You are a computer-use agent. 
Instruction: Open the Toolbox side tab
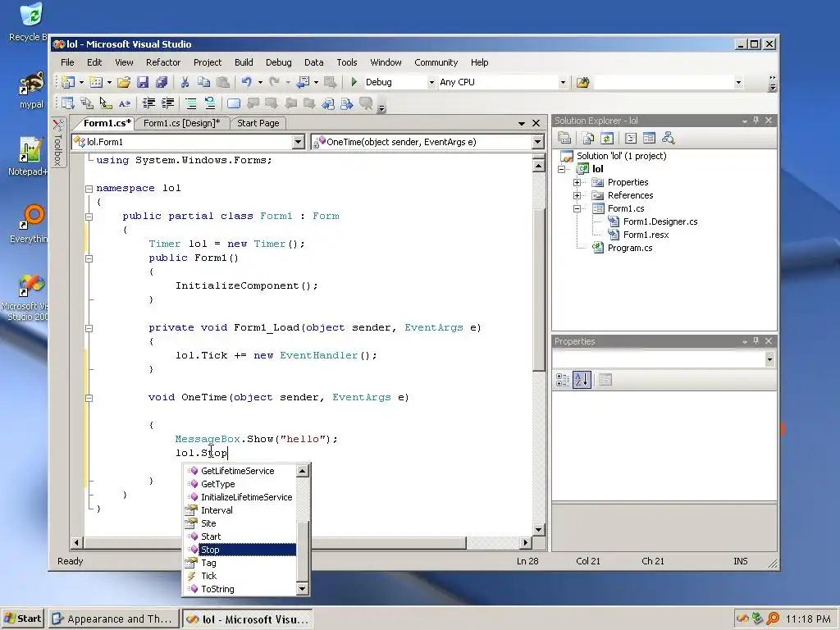tap(58, 142)
